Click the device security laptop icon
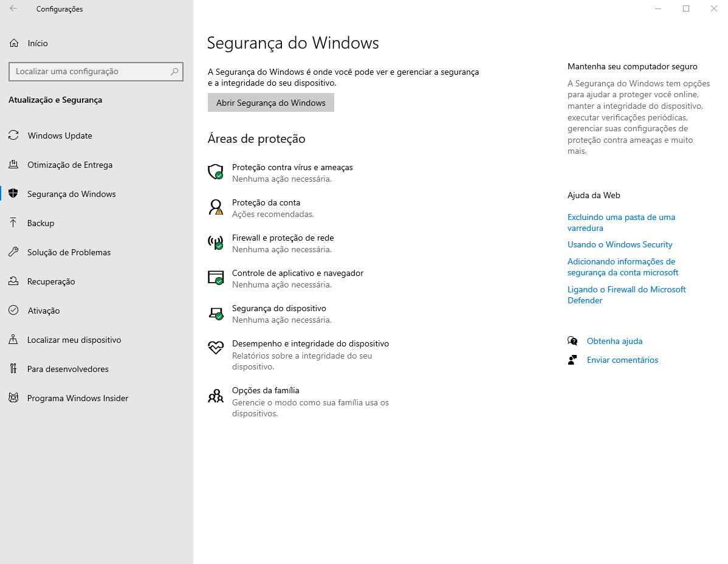The width and height of the screenshot is (728, 564). 216,313
